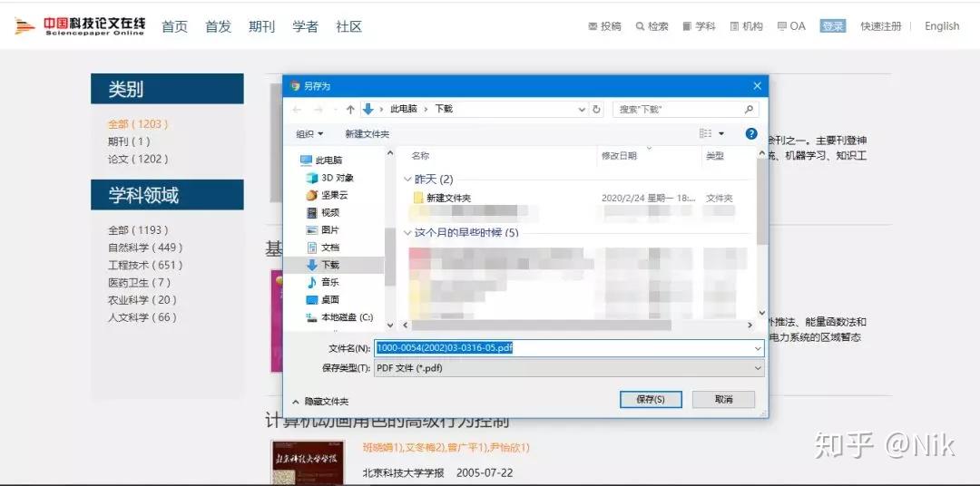Open the 社区 menu item

348,26
